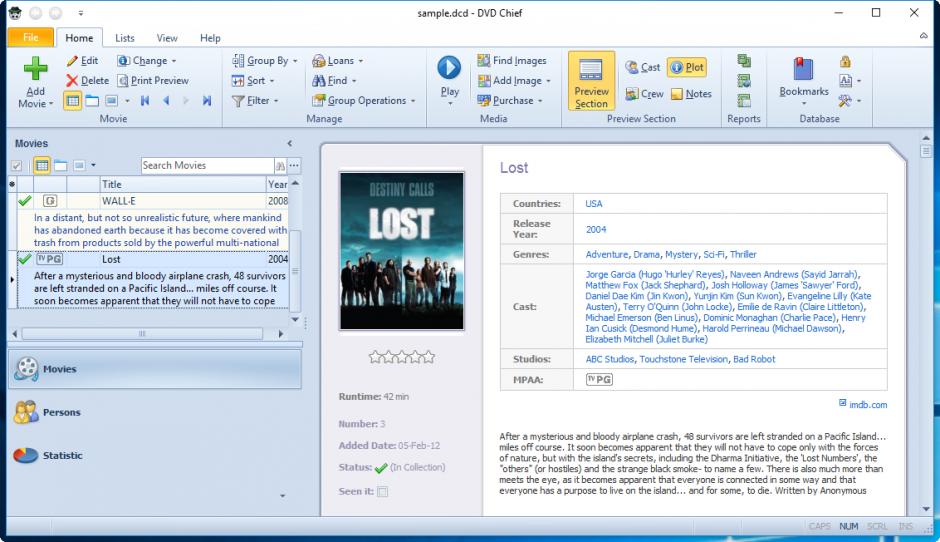Open the Purchase dropdown

pyautogui.click(x=510, y=101)
